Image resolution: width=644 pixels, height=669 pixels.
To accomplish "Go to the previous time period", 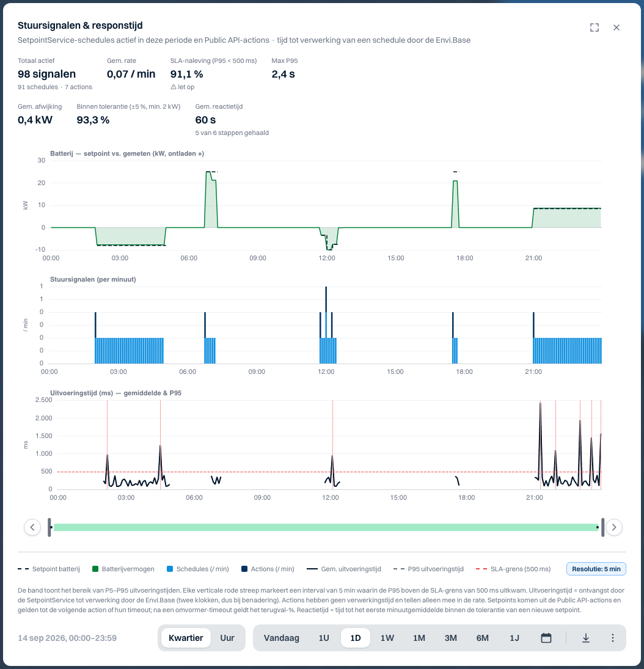I will 32,527.
